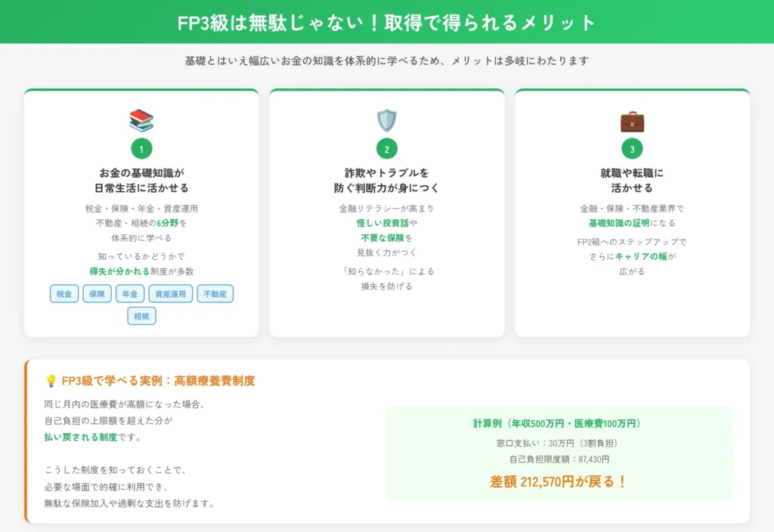Screen dimensions: 774x532
Task: Select the 年金 tag chip
Action: 130,294
